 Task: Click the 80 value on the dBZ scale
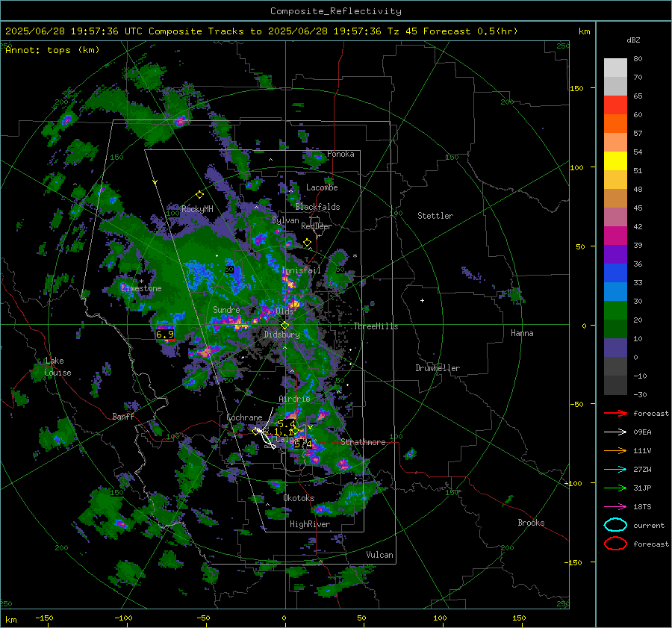click(638, 59)
